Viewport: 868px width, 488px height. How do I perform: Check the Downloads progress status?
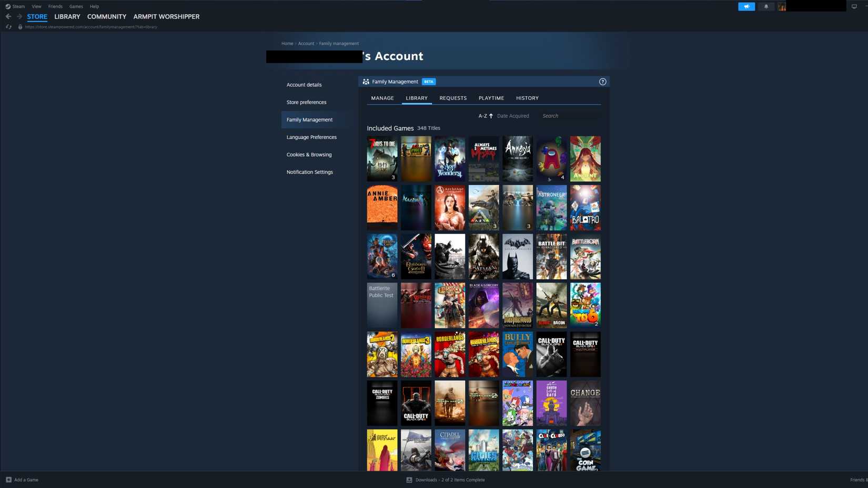(x=445, y=480)
